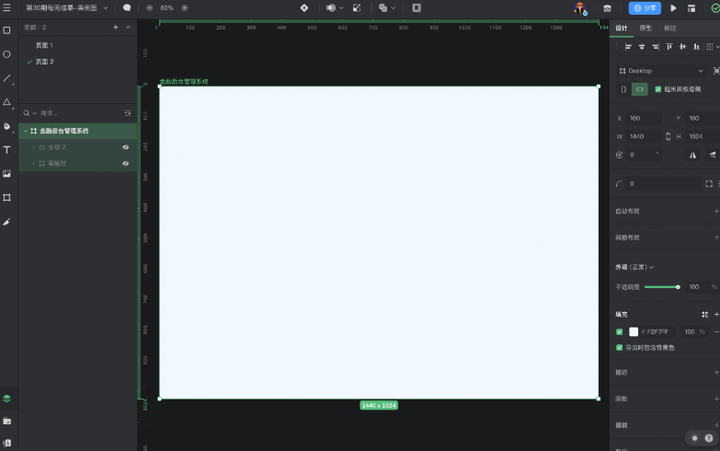720x451 pixels.
Task: Toggle light/dark theme button
Action: pyautogui.click(x=695, y=438)
